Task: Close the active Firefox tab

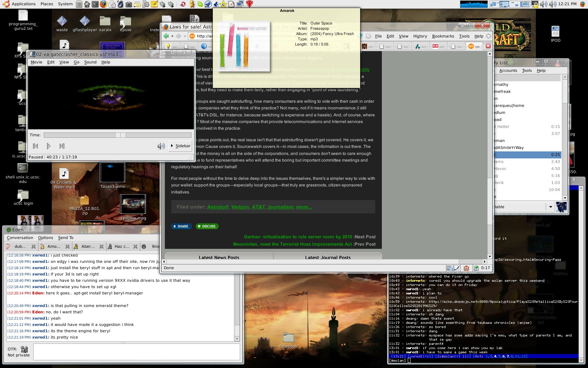Action: pyautogui.click(x=488, y=46)
